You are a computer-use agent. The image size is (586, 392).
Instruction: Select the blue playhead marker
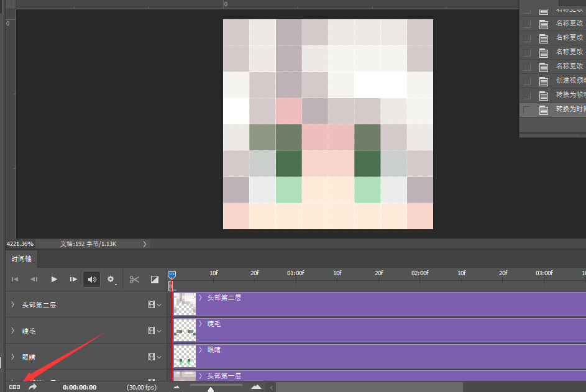coord(172,275)
